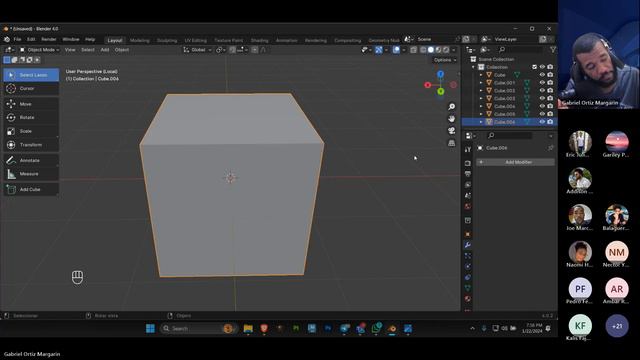Switch to the UV Editing workspace tab
The width and height of the screenshot is (640, 360).
click(x=196, y=40)
